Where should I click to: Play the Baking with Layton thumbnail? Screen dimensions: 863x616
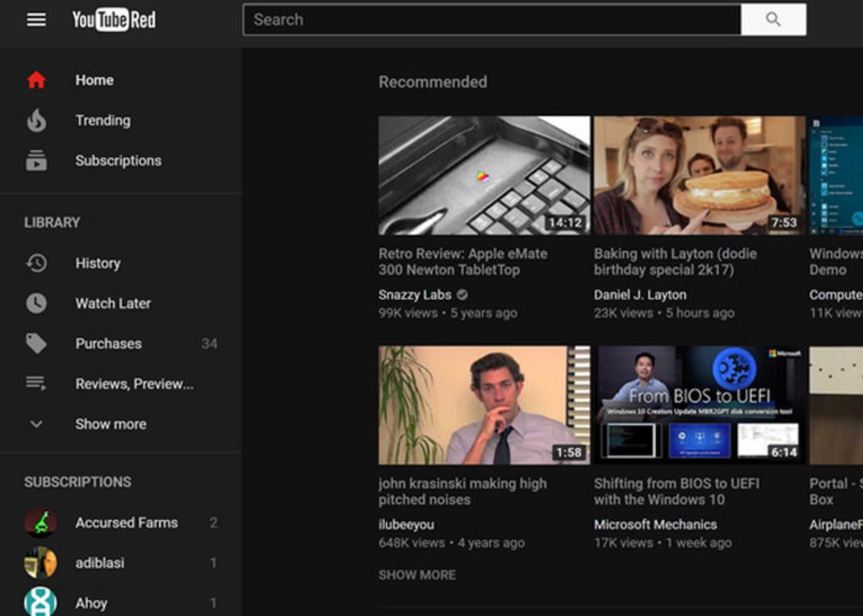699,176
